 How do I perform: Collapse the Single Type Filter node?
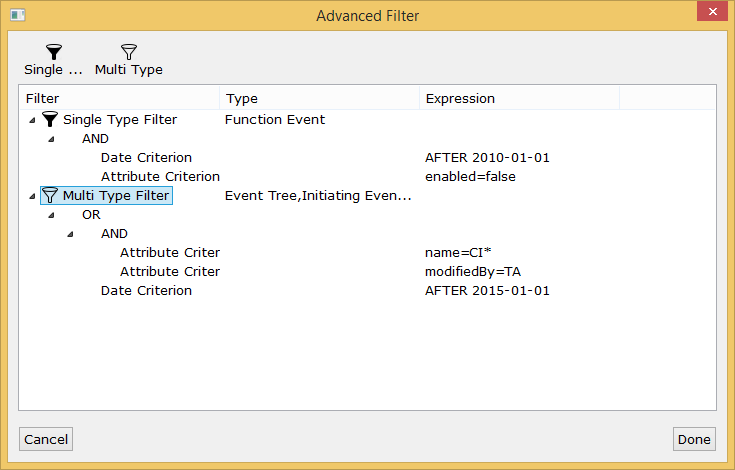tap(32, 120)
